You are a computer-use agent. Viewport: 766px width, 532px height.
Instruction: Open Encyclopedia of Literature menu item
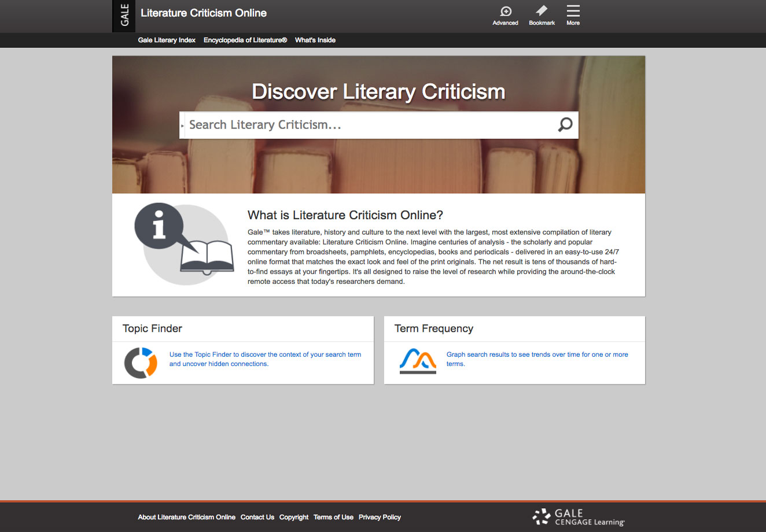[x=245, y=40]
